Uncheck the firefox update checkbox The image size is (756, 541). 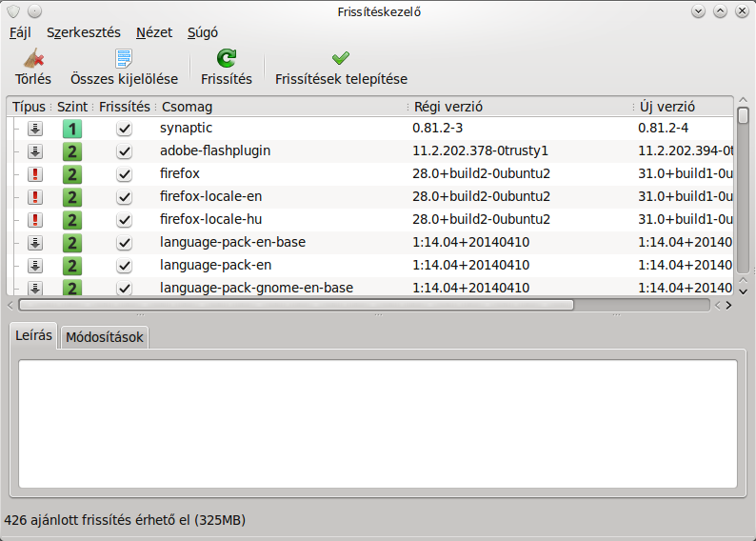point(125,174)
